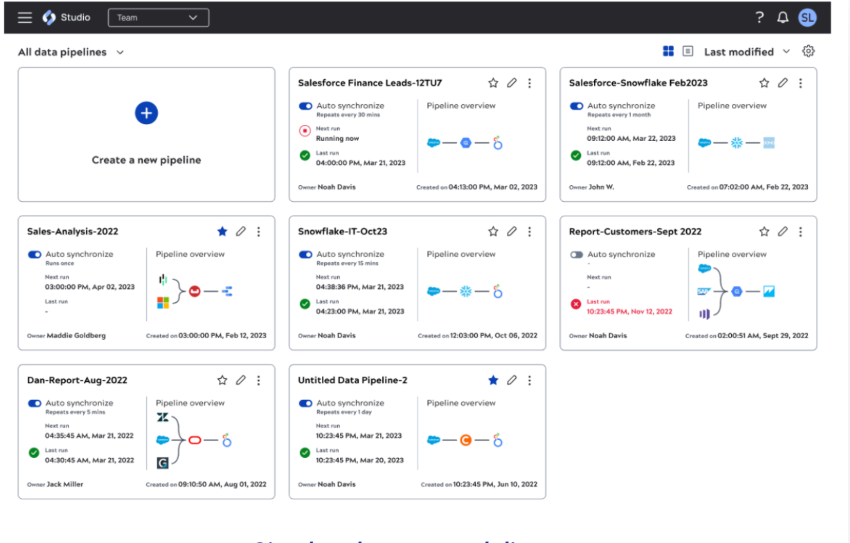Switch to list view layout

[x=688, y=52]
